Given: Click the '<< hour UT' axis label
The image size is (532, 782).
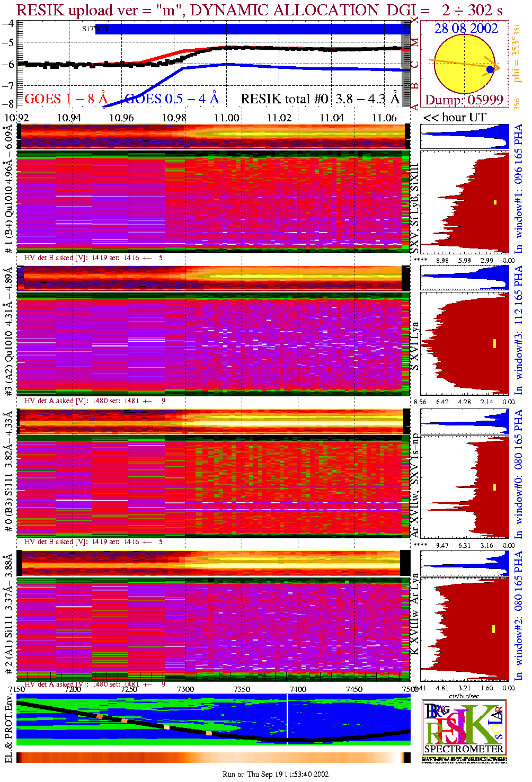Looking at the screenshot, I should [454, 118].
